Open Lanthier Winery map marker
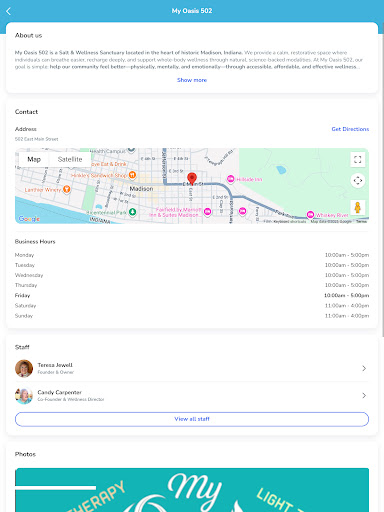This screenshot has height=512, width=384. 67,189
